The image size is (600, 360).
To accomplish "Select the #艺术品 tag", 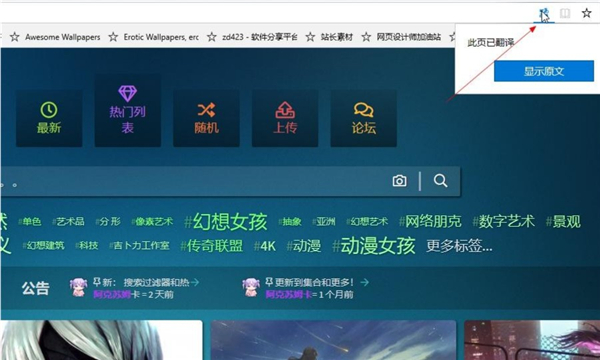I will (68, 222).
